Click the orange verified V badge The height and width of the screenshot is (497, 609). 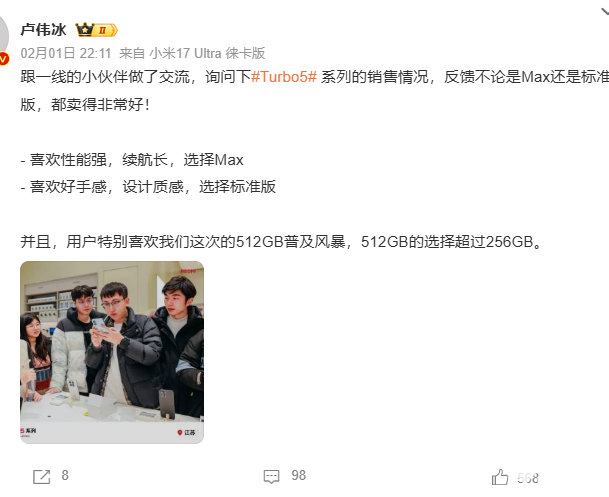[x=4, y=59]
